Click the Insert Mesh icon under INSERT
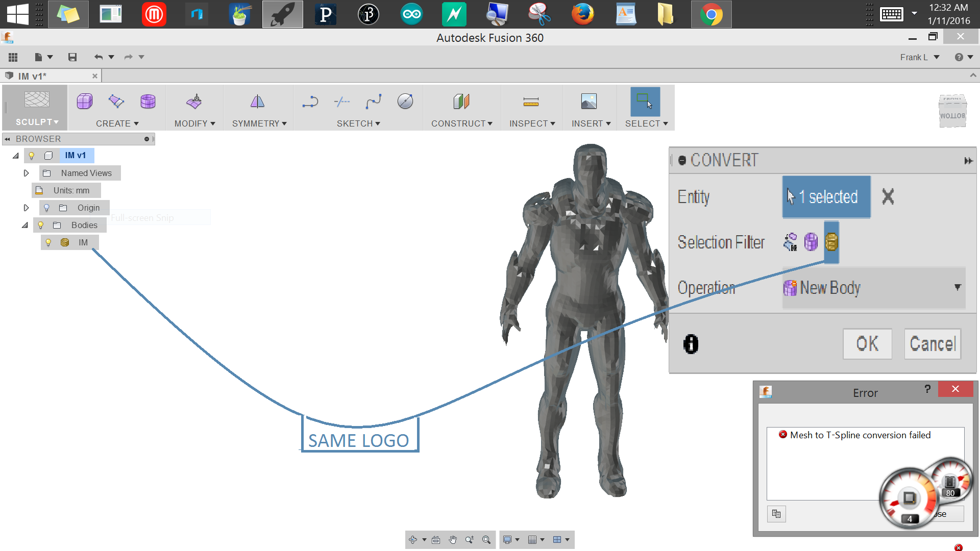980x551 pixels. [x=589, y=101]
